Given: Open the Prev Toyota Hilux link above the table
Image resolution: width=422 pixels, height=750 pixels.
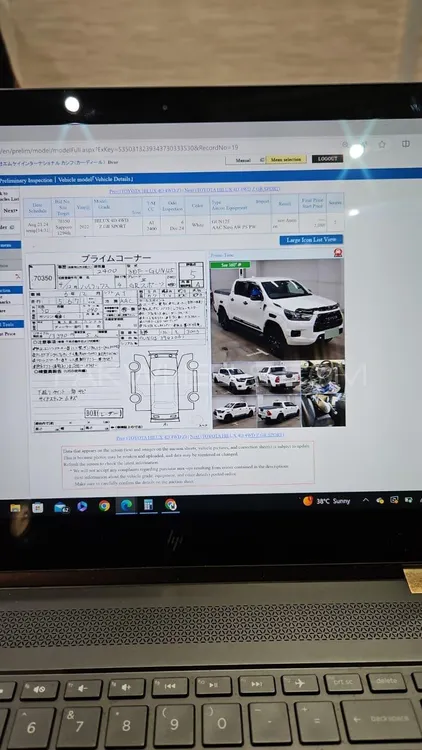Looking at the screenshot, I should (146, 190).
